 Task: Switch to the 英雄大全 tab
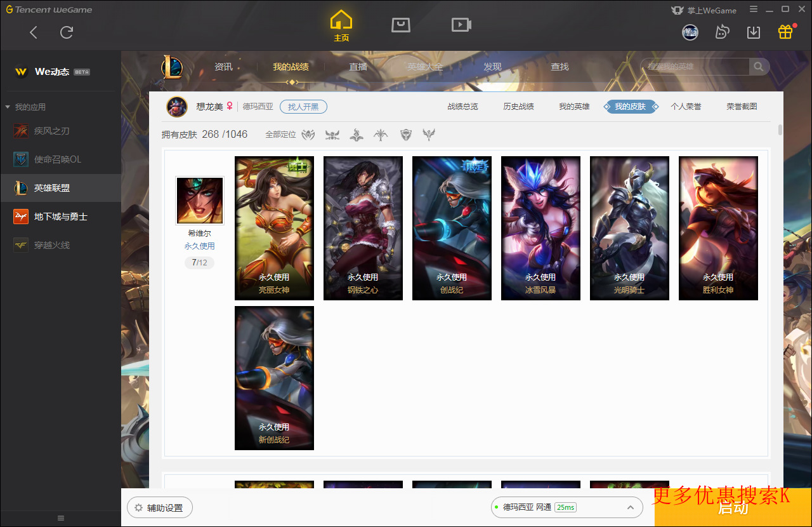425,67
